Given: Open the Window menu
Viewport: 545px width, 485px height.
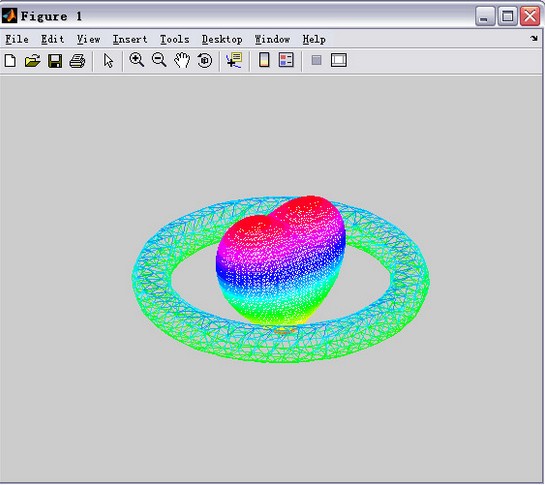Looking at the screenshot, I should click(x=272, y=39).
